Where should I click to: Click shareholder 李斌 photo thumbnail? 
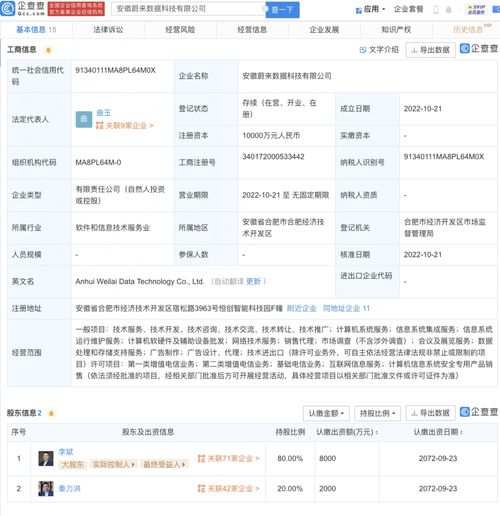[46, 458]
